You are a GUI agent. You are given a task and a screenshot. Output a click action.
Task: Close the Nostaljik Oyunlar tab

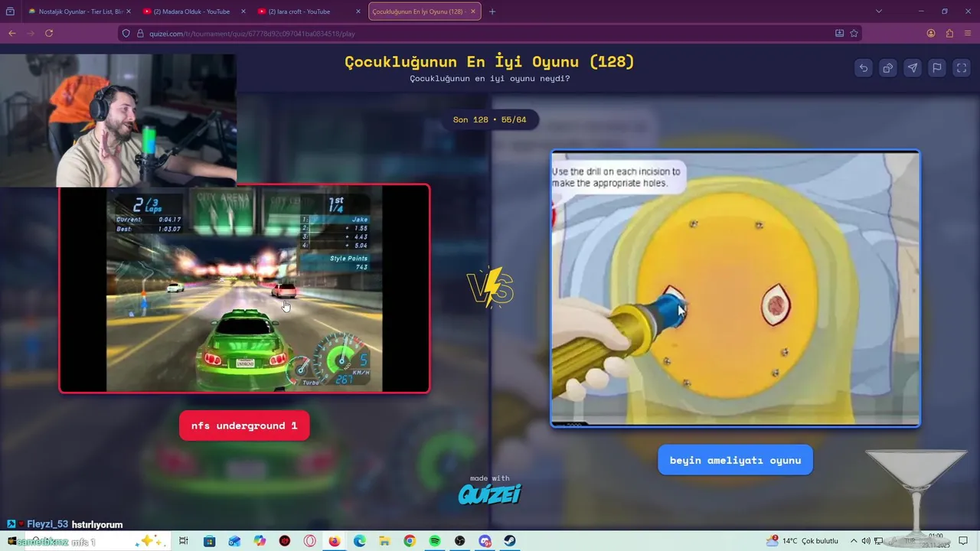click(128, 11)
